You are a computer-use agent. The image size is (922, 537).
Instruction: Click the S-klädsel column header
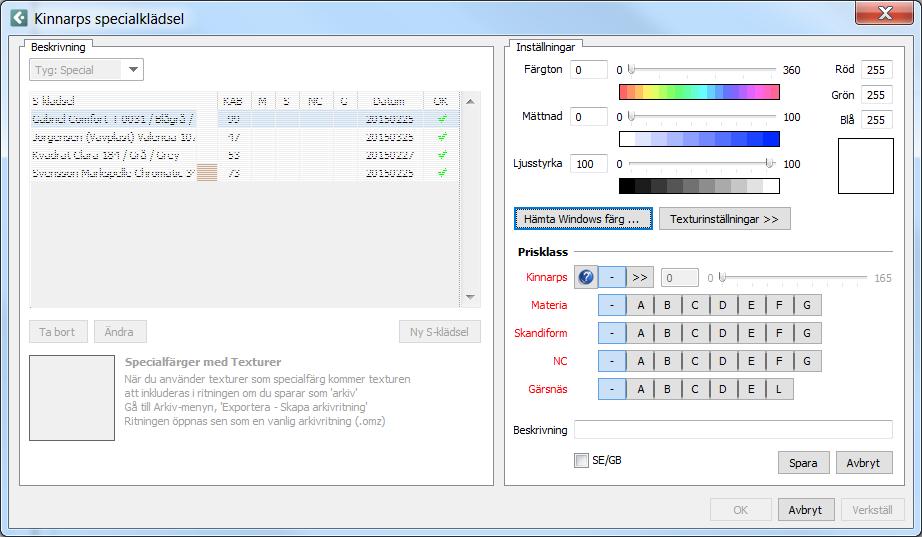click(123, 101)
